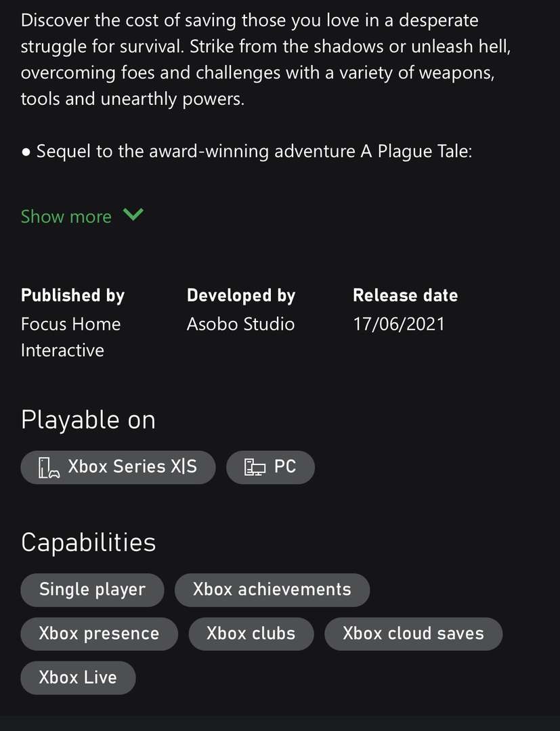Click developer name Asobo Studio

pos(240,324)
